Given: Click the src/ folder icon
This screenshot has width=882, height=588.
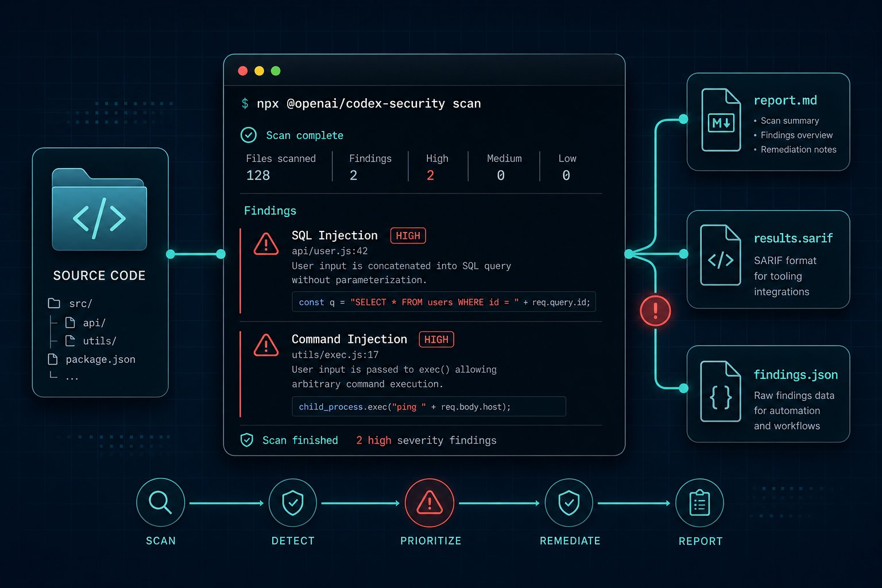Looking at the screenshot, I should [x=54, y=303].
